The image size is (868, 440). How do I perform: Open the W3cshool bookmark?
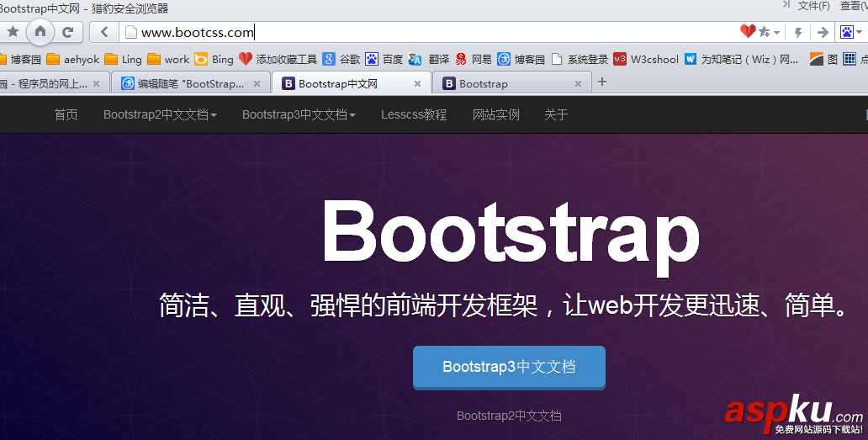(x=646, y=59)
